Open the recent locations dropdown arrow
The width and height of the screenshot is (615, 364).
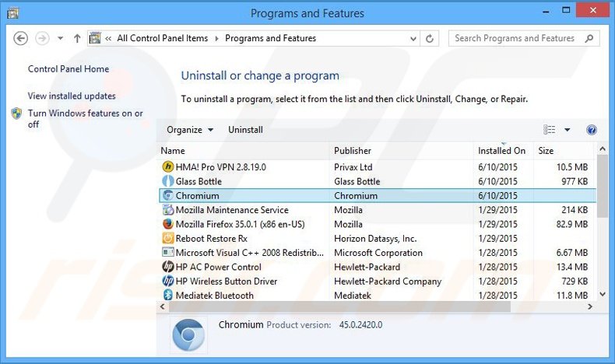[60, 38]
